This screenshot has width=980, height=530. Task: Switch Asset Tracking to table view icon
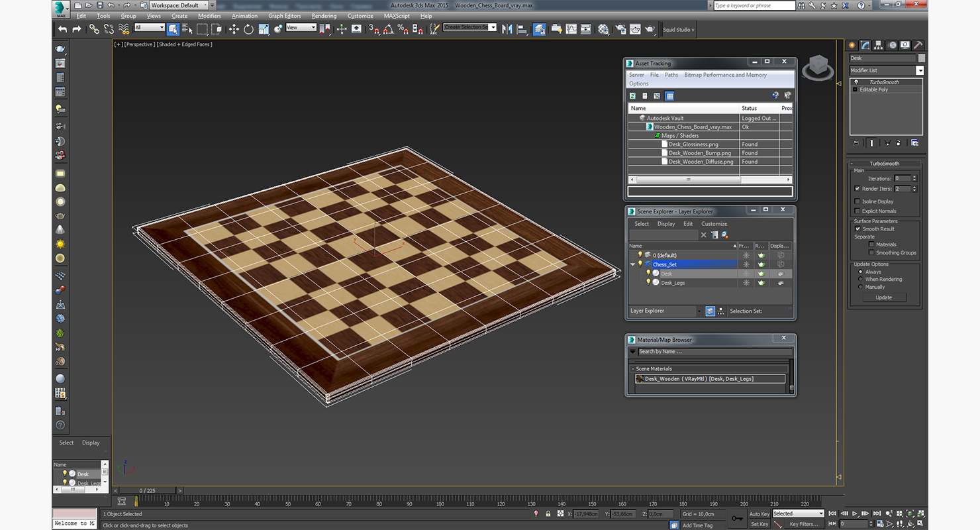(669, 96)
